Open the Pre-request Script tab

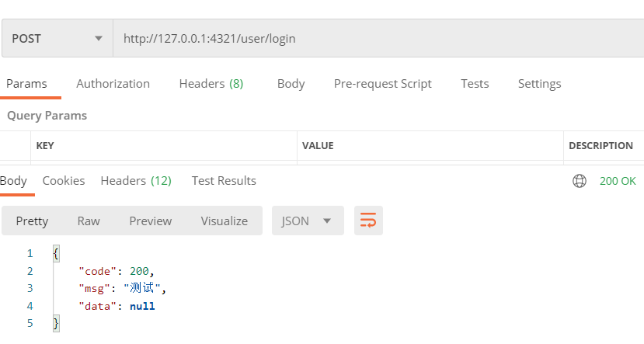[x=382, y=84]
